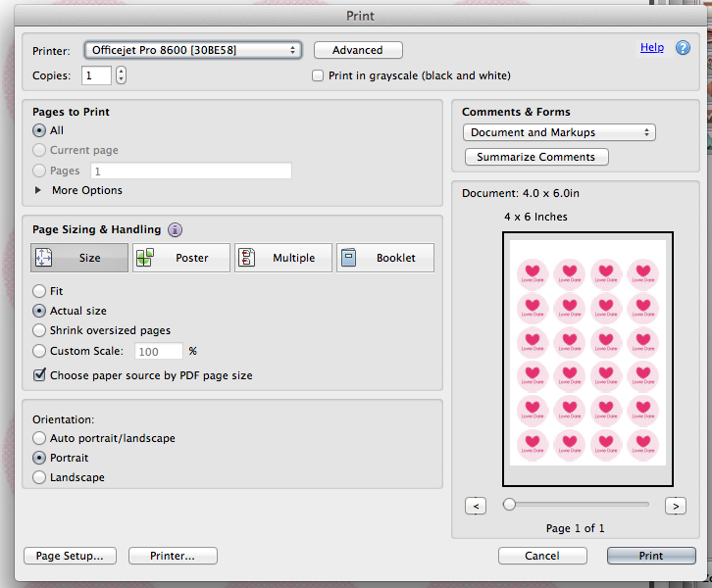The image size is (712, 588).
Task: Click the Page Sizing info icon
Action: click(x=176, y=230)
